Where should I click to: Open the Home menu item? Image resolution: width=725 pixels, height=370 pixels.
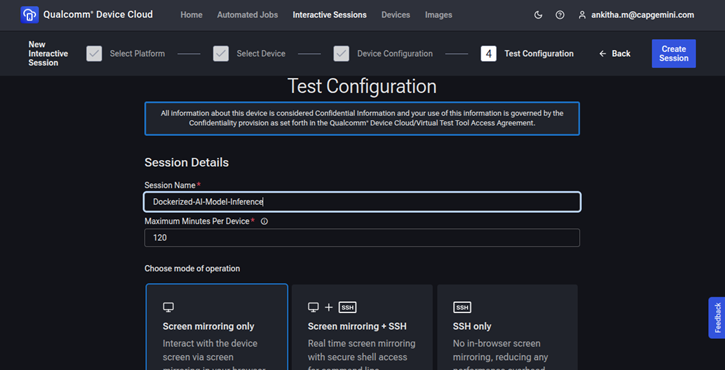tap(191, 15)
